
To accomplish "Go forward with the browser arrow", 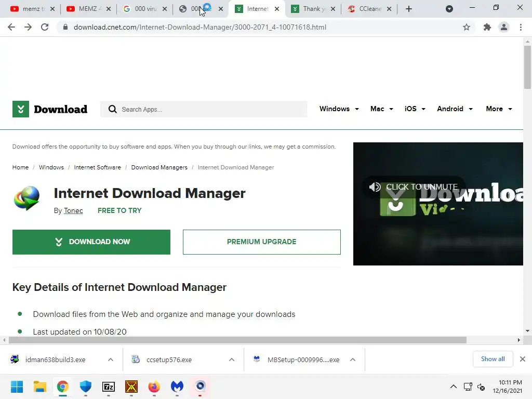I will [x=28, y=27].
